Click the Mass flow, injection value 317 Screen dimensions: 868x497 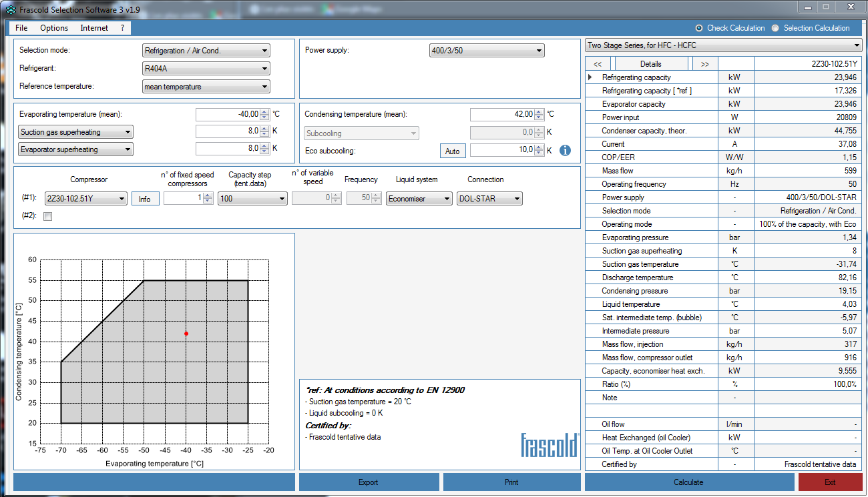(x=809, y=344)
